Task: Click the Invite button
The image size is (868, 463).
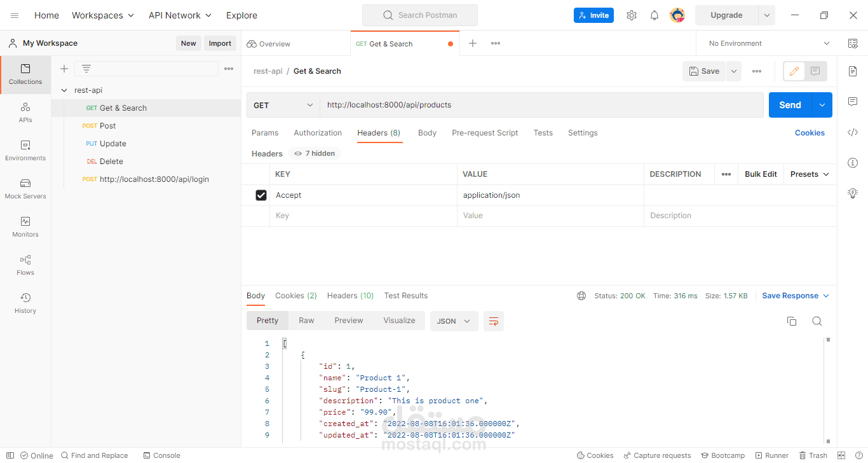Action: (x=593, y=15)
